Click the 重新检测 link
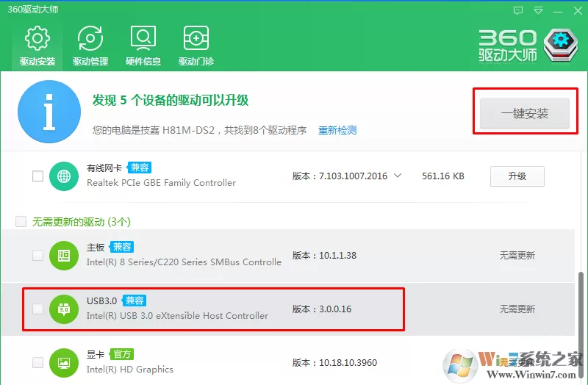 (x=337, y=131)
